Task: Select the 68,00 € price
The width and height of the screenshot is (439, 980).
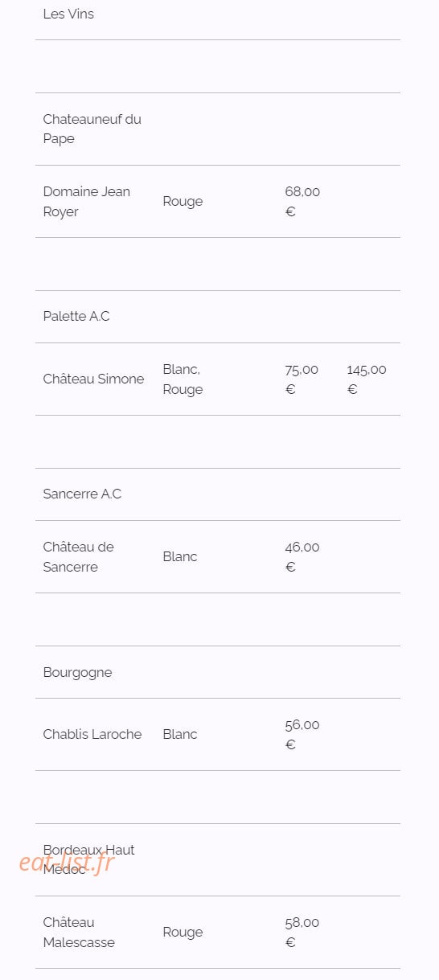Action: 302,201
